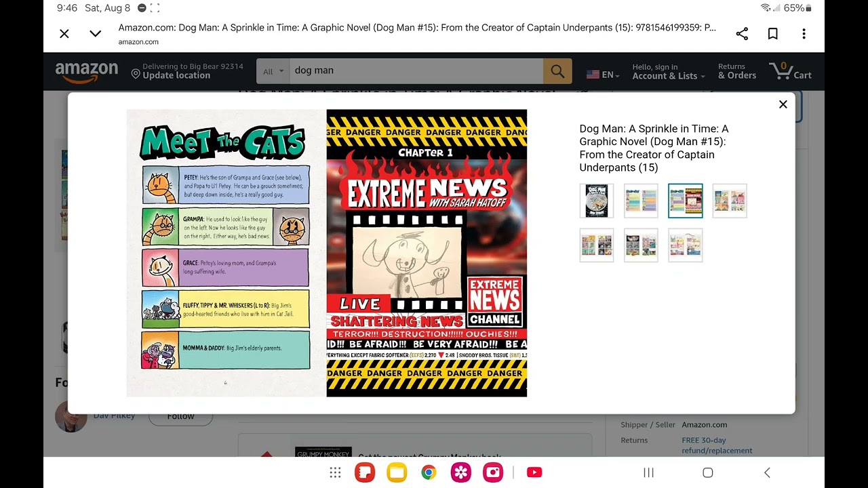Focus the search field containing 'dog man'
The height and width of the screenshot is (488, 868).
[x=416, y=70]
